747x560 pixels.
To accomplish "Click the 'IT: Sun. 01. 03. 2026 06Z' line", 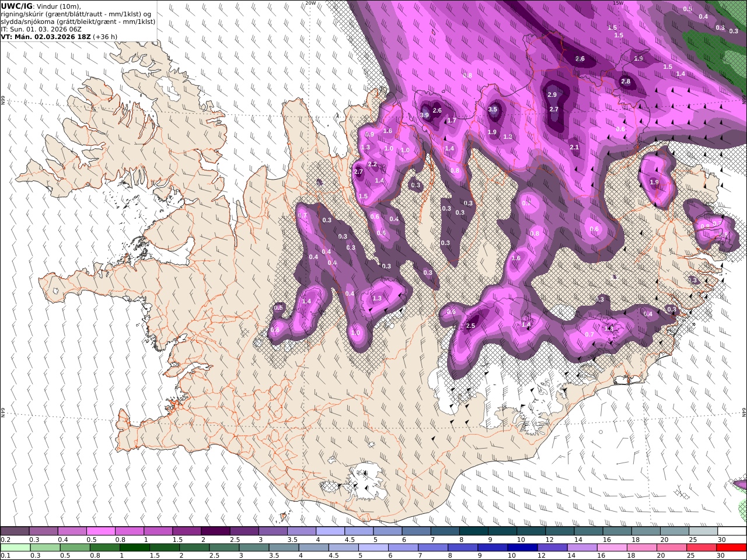I will (41, 29).
